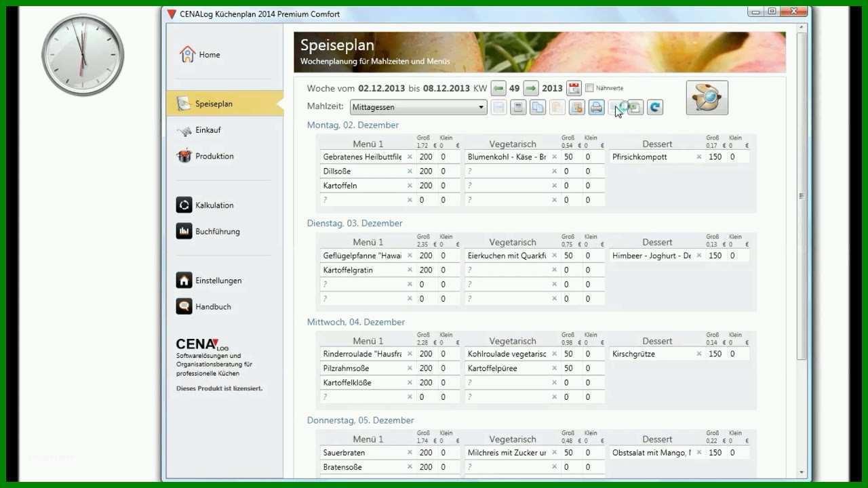Remove Himbeer - Joghurt dessert entry
The image size is (868, 488).
[x=699, y=256]
